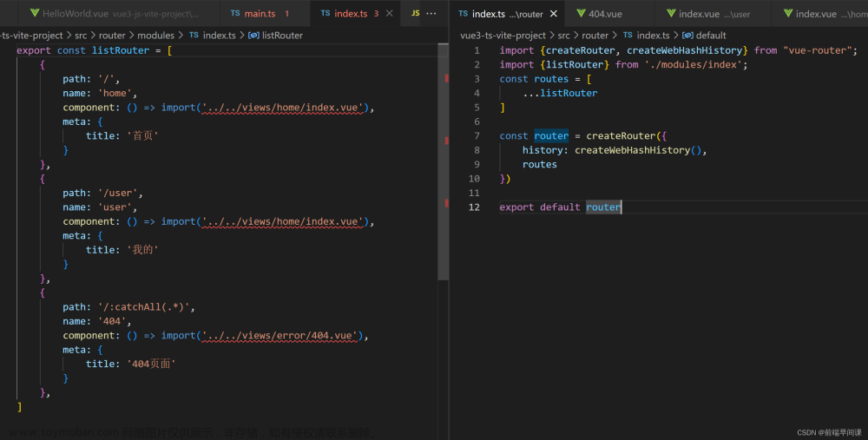This screenshot has height=440, width=868.
Task: Click the Vue icon on 404.vue tab
Action: point(581,13)
